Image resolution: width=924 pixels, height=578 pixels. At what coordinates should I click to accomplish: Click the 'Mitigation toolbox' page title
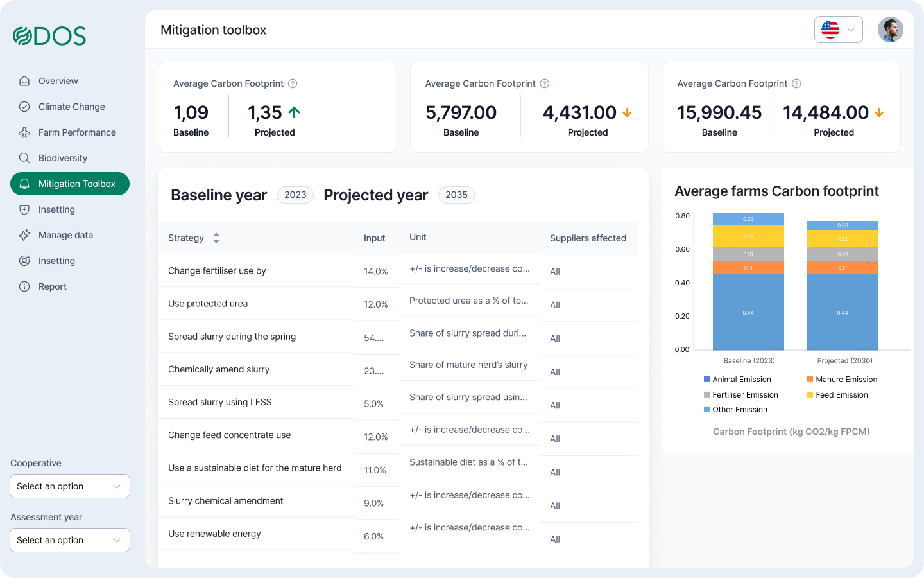(x=213, y=30)
